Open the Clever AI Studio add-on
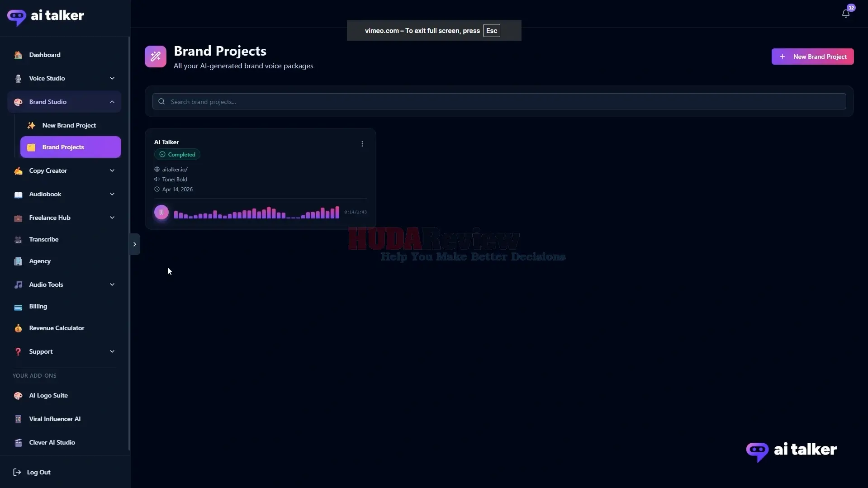The image size is (868, 488). pos(64,442)
